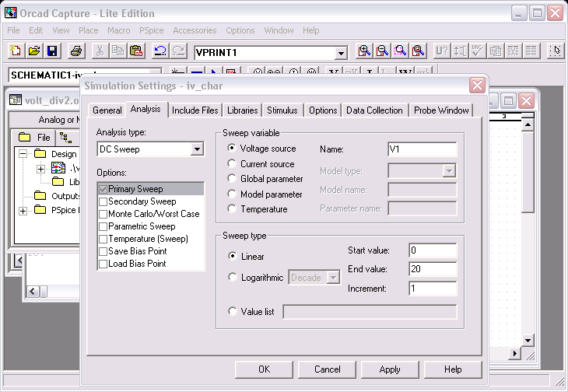Enable the Secondary Sweep option
This screenshot has height=392, width=568.
click(103, 201)
